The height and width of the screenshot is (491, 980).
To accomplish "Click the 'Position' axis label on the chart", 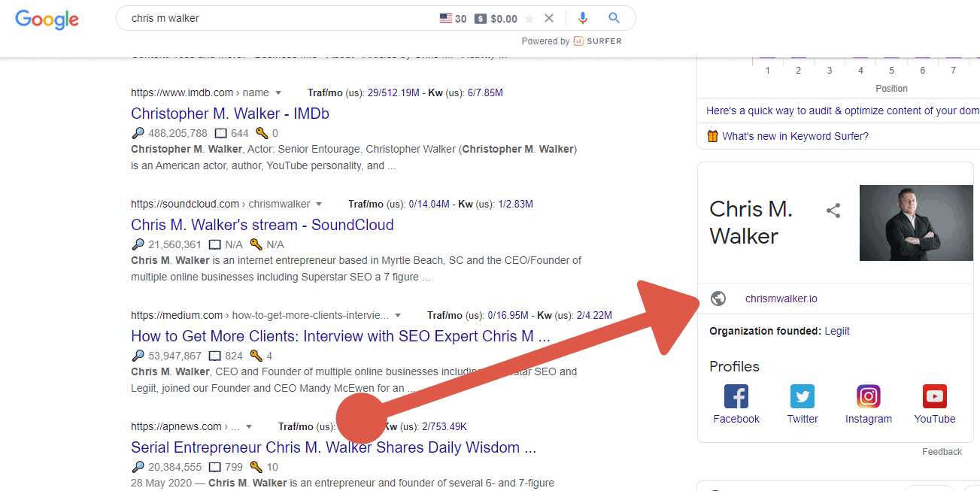I will tap(891, 89).
